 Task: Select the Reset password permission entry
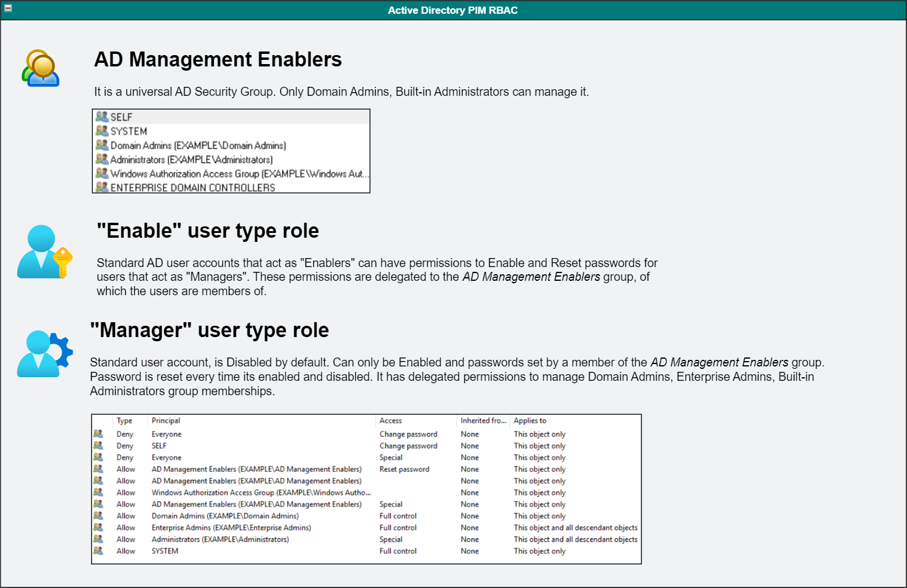coord(404,469)
